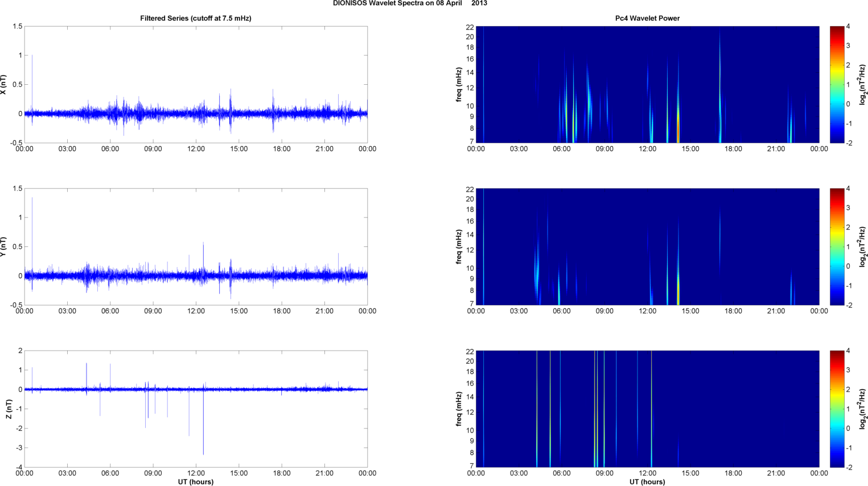Viewport: 868px width, 486px height.
Task: Click the orange-red power peak in the top spectrogram
Action: coord(678,128)
